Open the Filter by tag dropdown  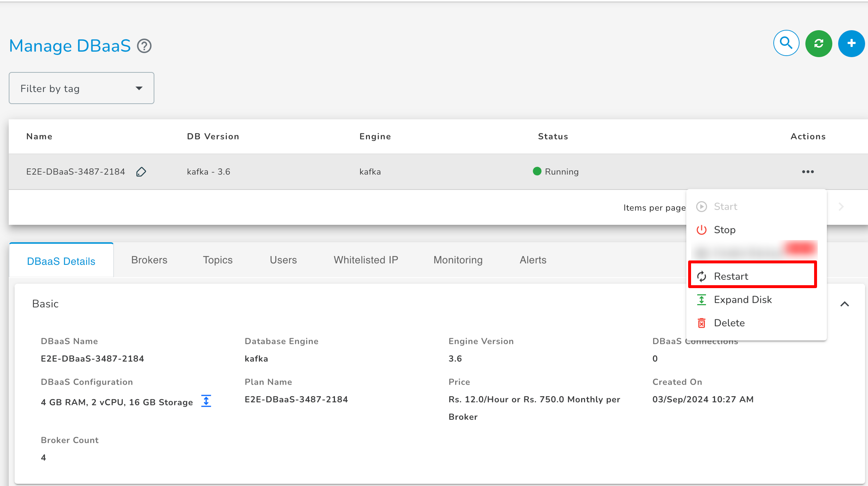click(x=82, y=88)
